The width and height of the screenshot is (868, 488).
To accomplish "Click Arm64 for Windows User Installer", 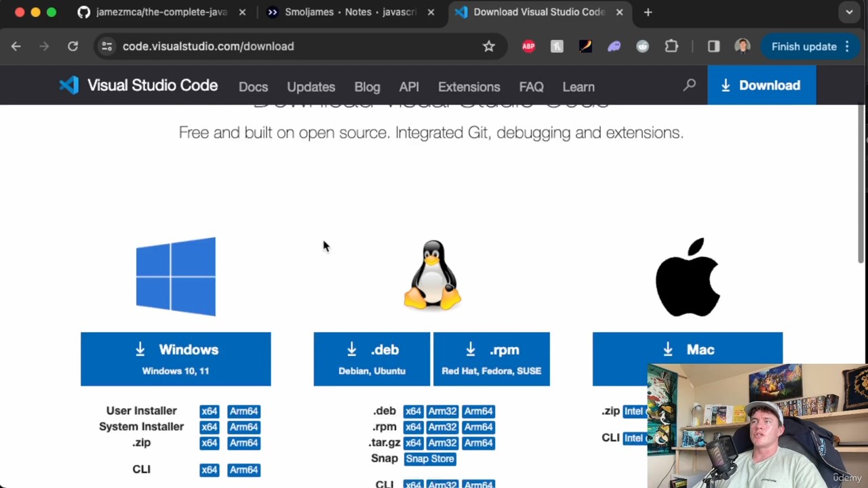I will [x=243, y=411].
